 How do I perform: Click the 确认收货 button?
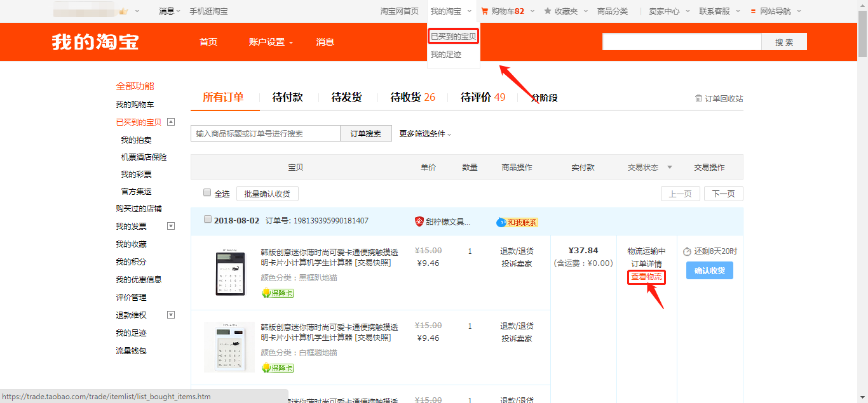[710, 270]
